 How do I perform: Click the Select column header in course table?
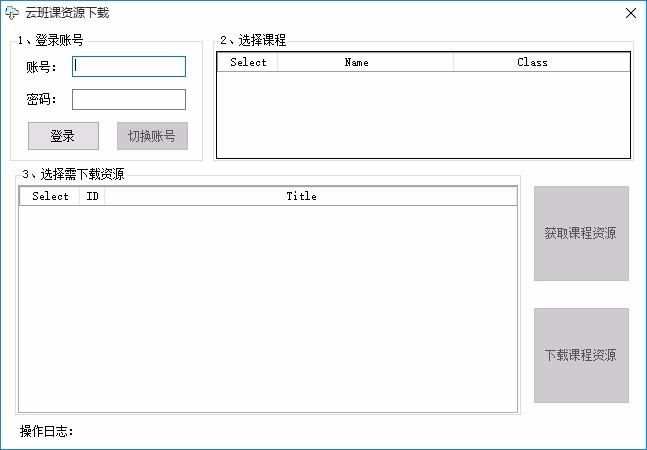[248, 62]
